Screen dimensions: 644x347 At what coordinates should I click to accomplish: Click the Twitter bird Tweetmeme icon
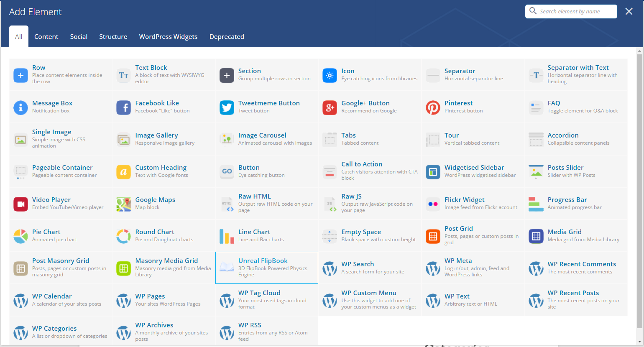[227, 107]
